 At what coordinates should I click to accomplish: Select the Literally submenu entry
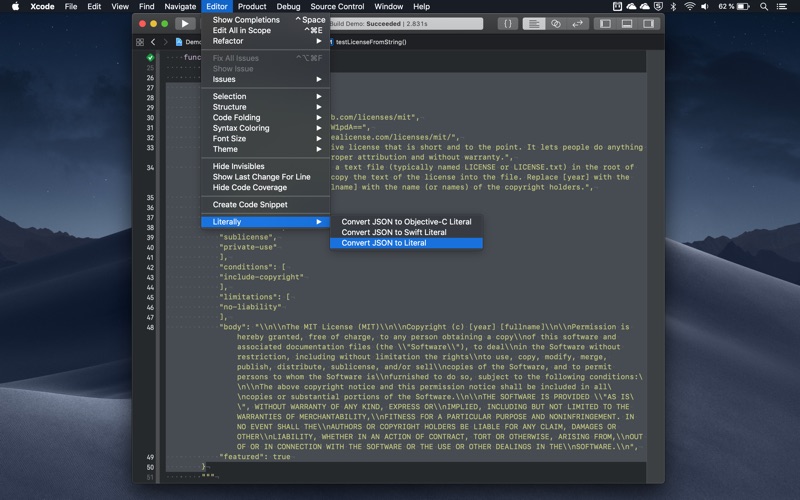pyautogui.click(x=265, y=221)
